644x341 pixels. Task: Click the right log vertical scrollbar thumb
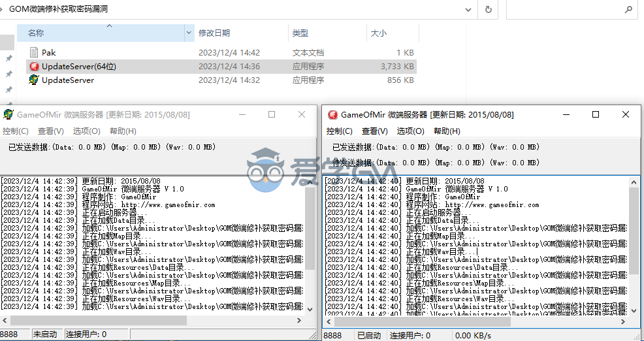[x=634, y=232]
